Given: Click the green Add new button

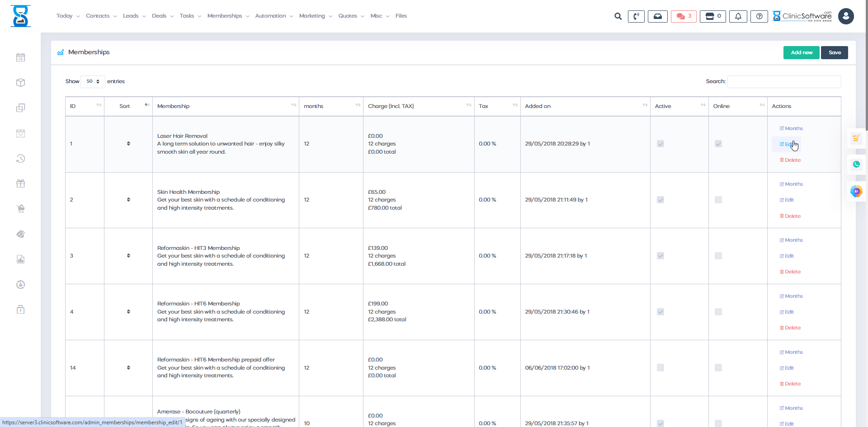Looking at the screenshot, I should (x=801, y=52).
